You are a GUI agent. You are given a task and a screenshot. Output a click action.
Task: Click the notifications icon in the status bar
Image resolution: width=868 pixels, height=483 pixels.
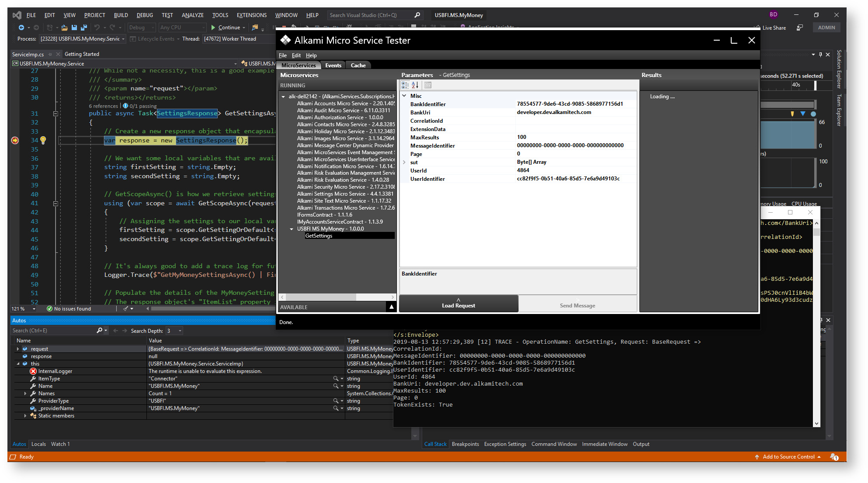click(x=834, y=457)
